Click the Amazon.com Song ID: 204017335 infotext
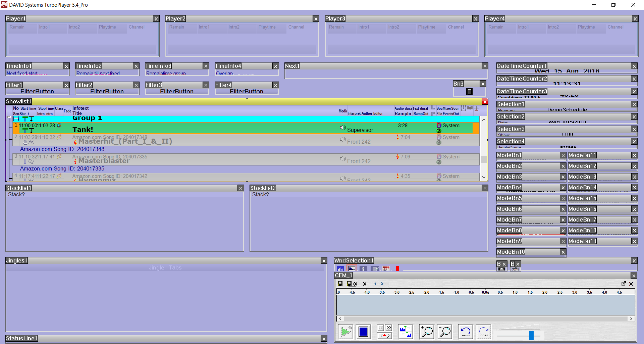 tap(62, 168)
